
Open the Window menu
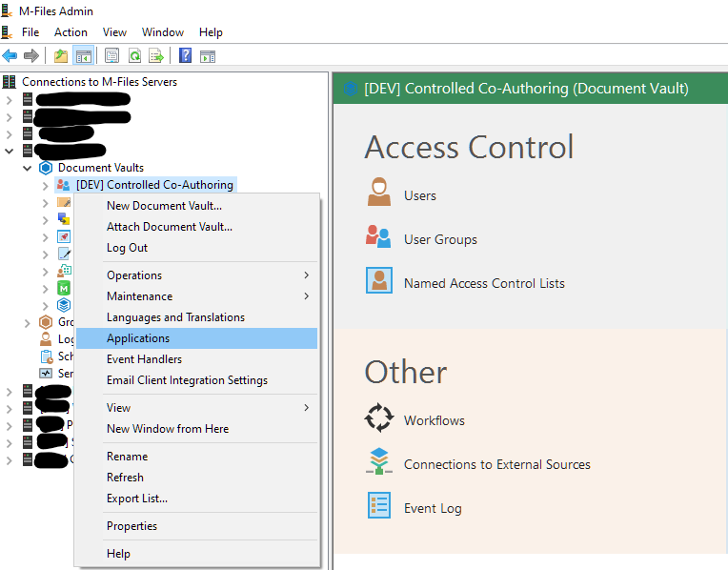click(163, 32)
